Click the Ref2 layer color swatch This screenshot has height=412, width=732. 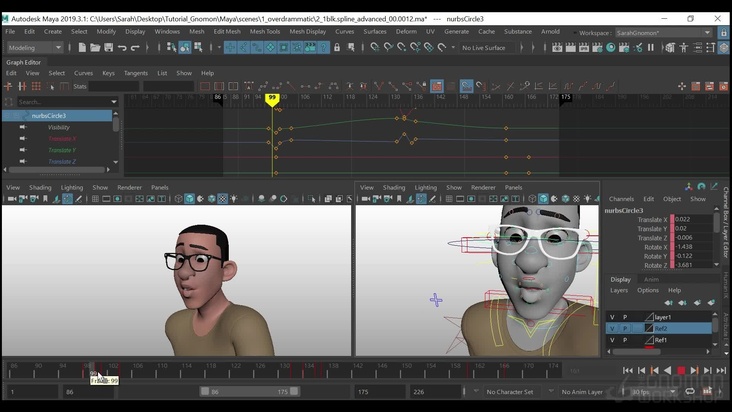[x=649, y=328]
